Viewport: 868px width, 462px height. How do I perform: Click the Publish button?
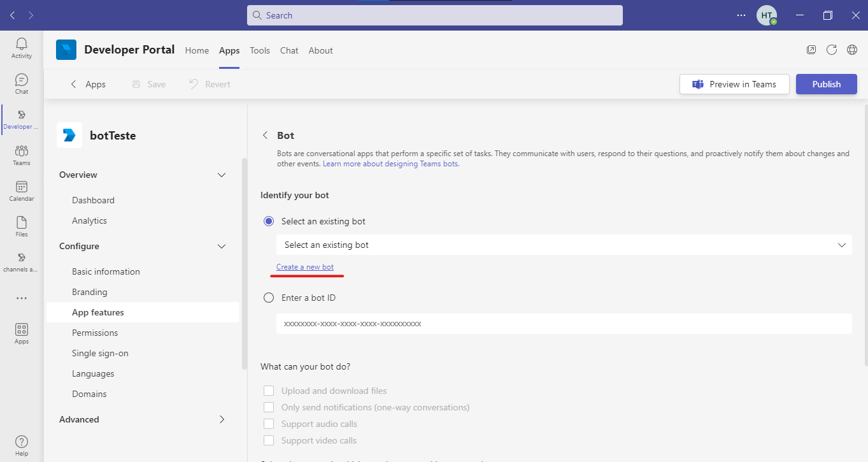[x=826, y=84]
